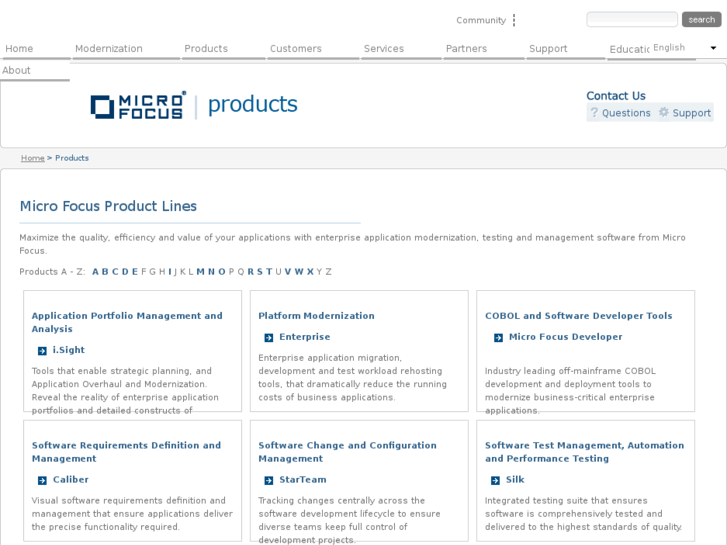The image size is (727, 545).
Task: Jump to products starting with R
Action: (250, 272)
